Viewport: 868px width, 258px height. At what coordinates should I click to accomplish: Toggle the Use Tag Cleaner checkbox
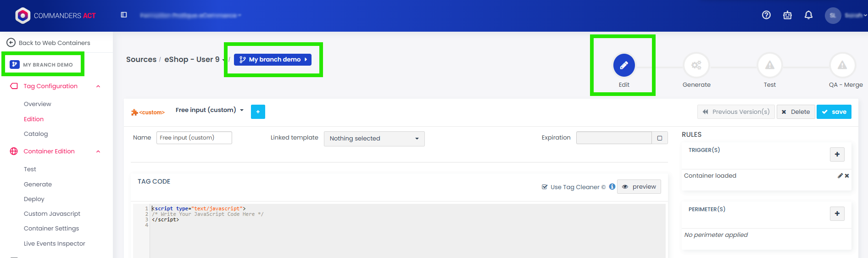(x=545, y=187)
